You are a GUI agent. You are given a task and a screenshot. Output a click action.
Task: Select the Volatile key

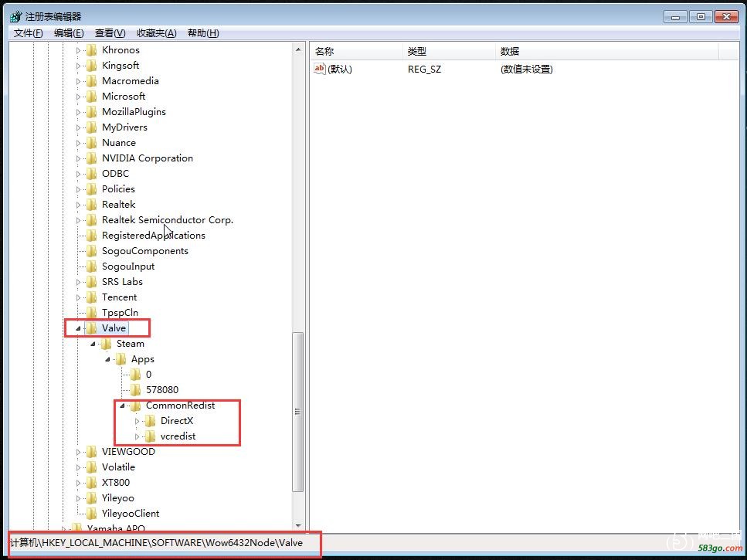point(118,467)
